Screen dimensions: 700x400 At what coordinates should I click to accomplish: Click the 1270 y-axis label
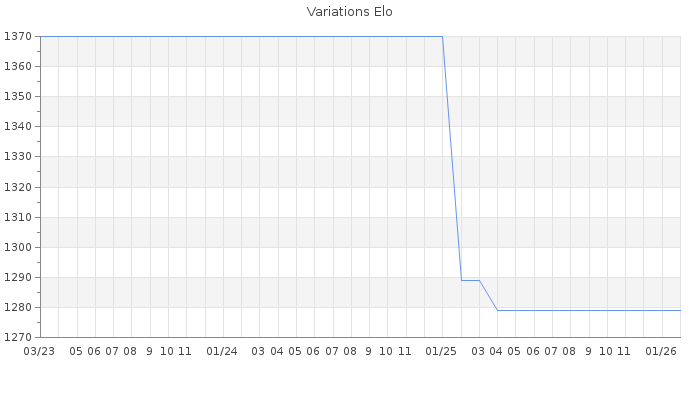18,337
